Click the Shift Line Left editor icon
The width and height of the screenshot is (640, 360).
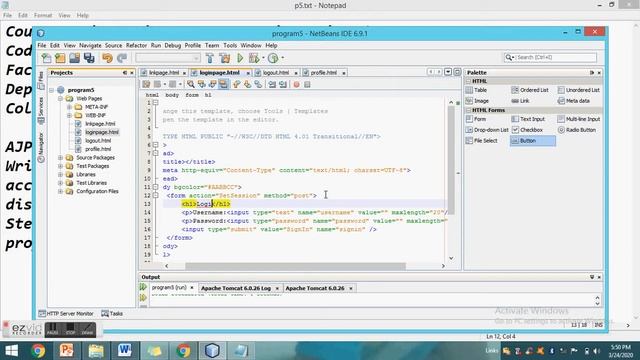tap(272, 84)
